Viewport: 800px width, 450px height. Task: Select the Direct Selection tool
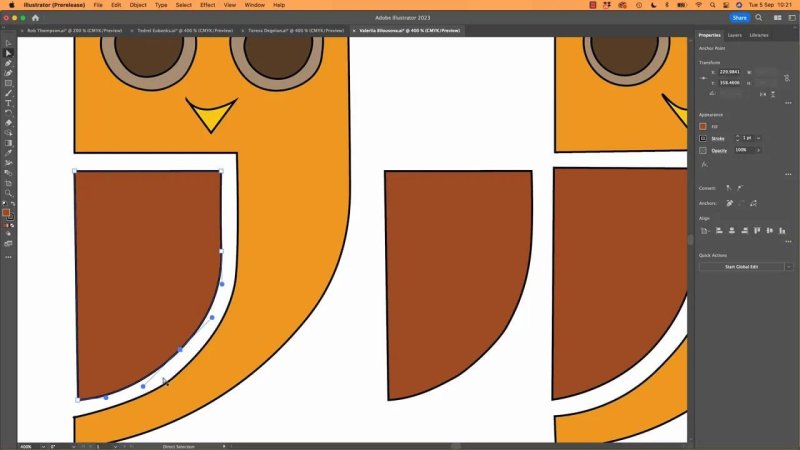[8, 53]
